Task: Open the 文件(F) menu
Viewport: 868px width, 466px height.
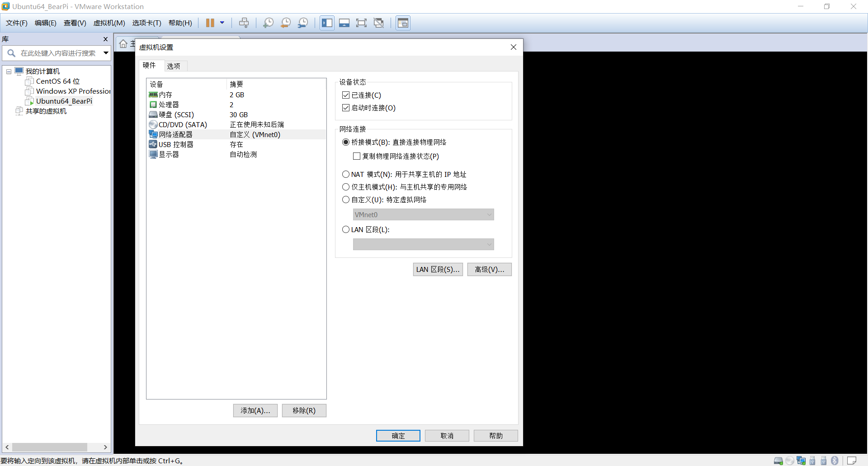Action: tap(17, 23)
